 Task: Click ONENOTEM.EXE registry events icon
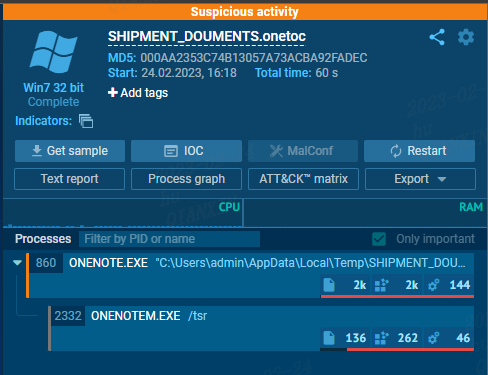[x=382, y=338]
